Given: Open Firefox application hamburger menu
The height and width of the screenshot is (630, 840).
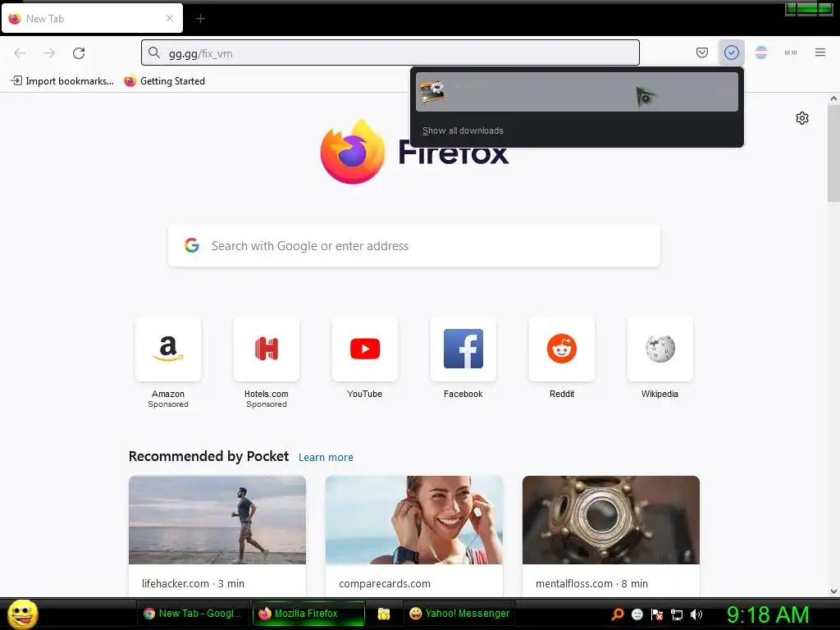Looking at the screenshot, I should 819,52.
